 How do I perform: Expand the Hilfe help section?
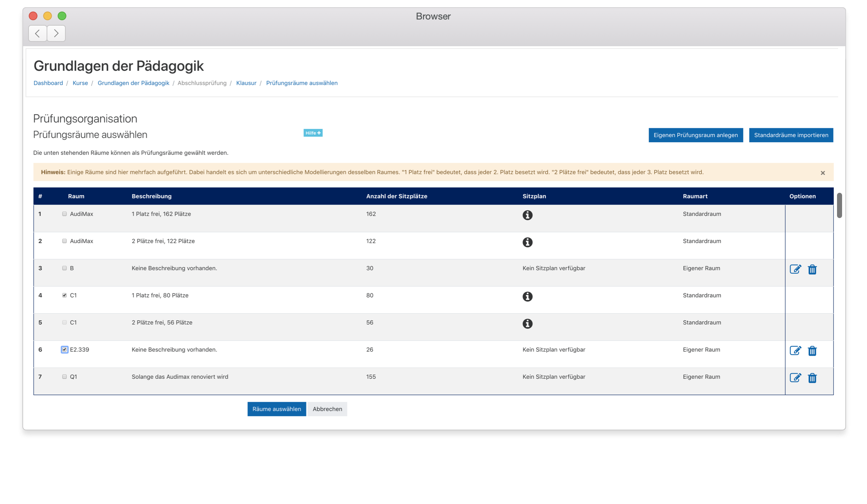tap(313, 133)
